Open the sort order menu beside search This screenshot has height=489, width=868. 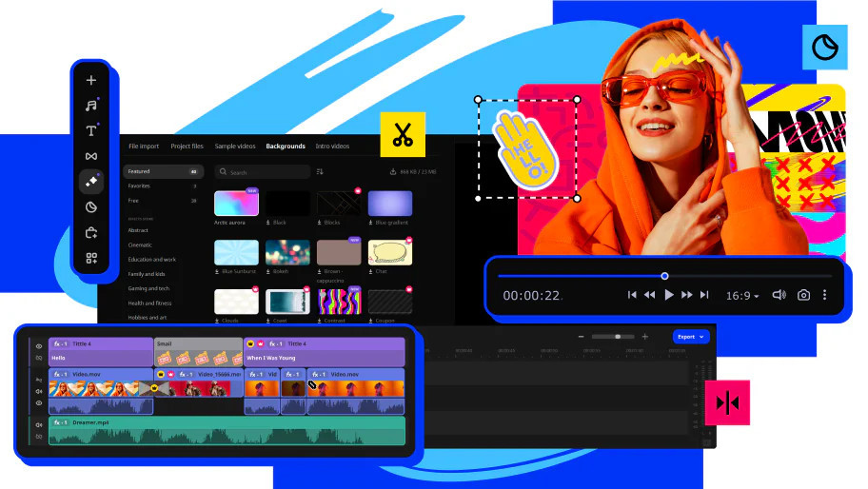click(x=320, y=172)
